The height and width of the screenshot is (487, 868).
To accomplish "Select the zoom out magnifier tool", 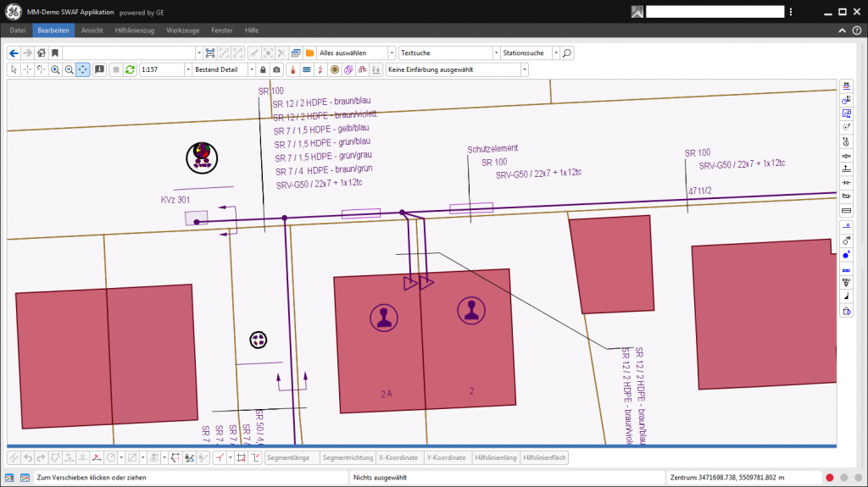I will click(69, 69).
